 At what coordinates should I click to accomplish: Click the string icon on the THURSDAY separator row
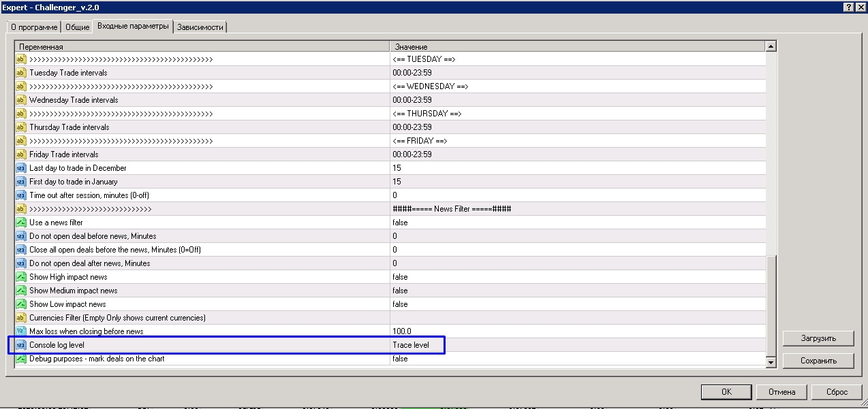coord(20,114)
